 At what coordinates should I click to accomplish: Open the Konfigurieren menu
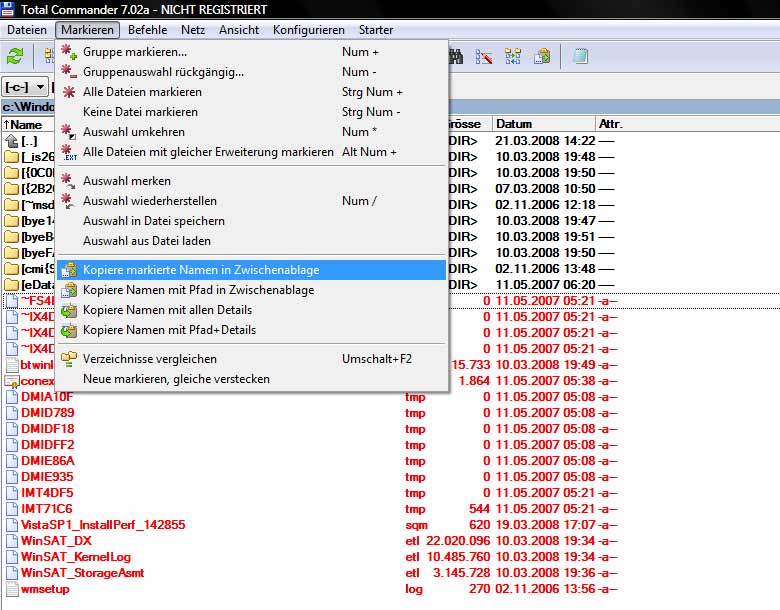click(x=308, y=30)
